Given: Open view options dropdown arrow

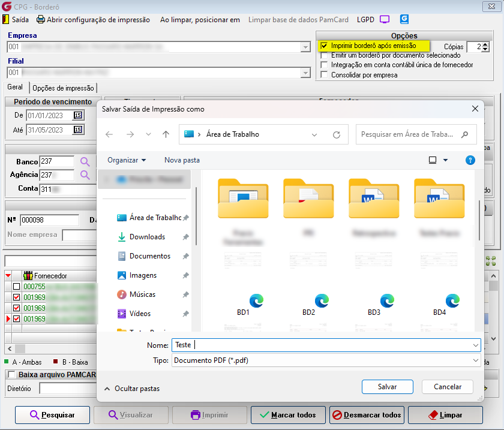Looking at the screenshot, I should [x=445, y=160].
